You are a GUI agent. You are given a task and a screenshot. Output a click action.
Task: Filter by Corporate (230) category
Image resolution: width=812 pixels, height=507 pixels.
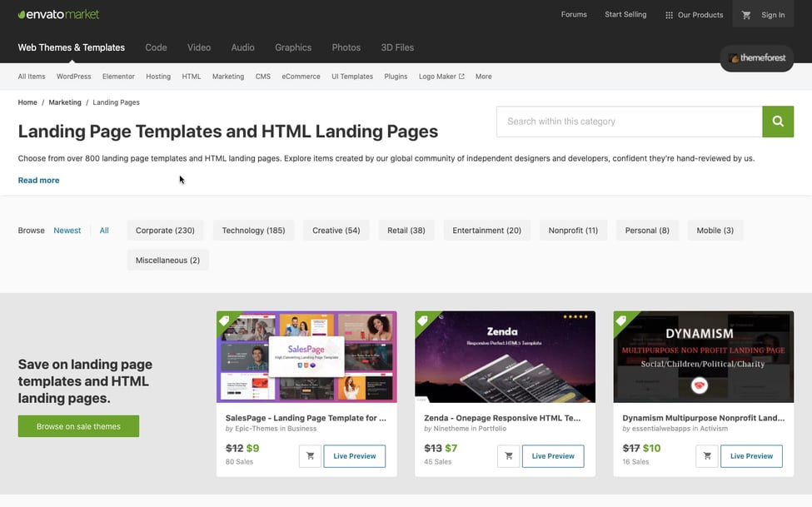pos(165,231)
